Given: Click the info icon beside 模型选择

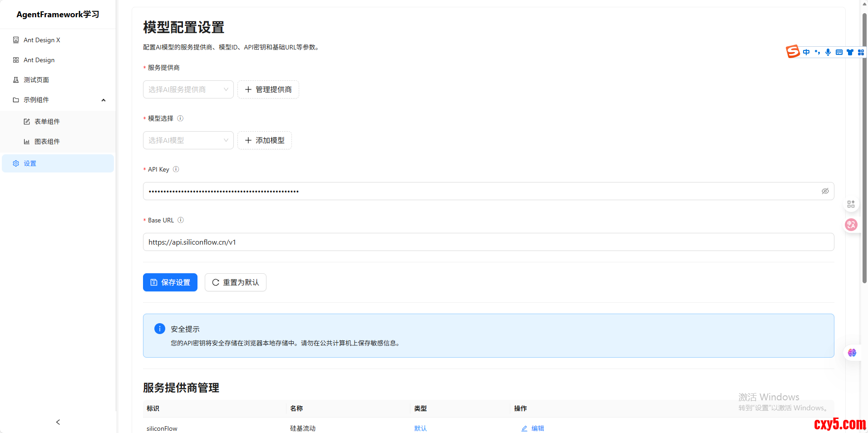Looking at the screenshot, I should coord(180,118).
